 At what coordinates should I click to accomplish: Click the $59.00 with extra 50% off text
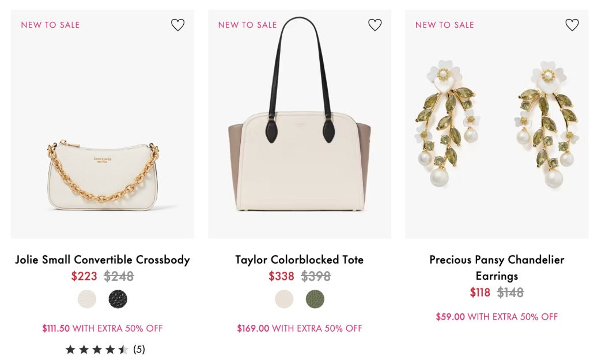(x=497, y=317)
